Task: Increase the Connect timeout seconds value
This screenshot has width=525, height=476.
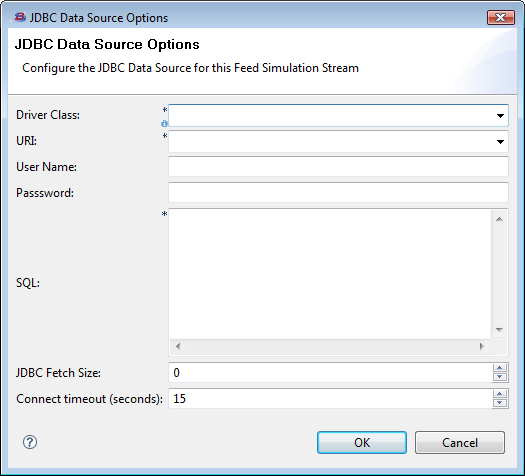Action: tap(500, 394)
